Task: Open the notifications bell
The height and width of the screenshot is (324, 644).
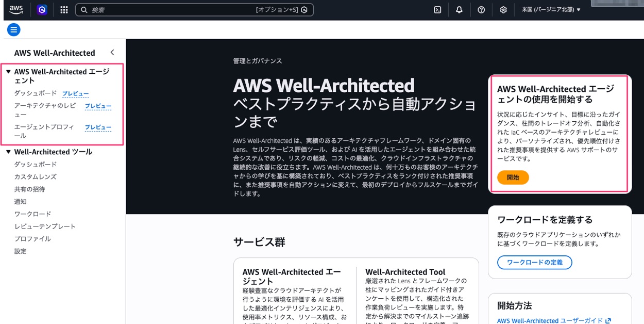Action: tap(459, 9)
